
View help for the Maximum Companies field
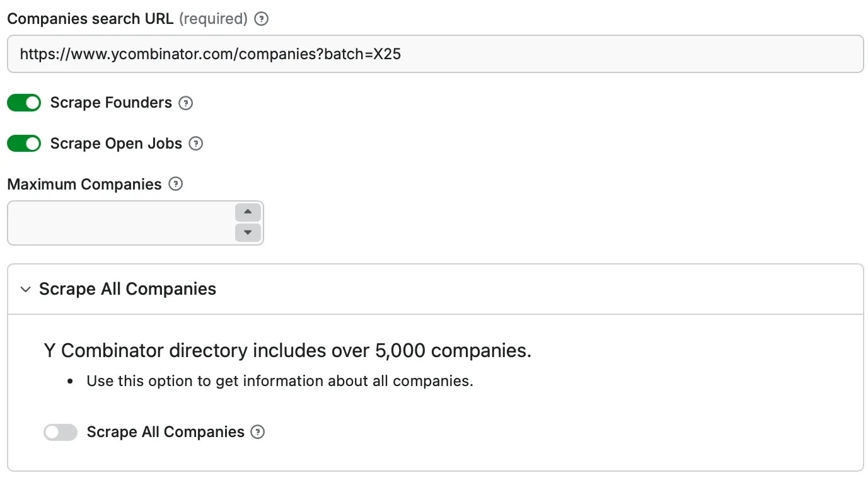[x=176, y=184]
